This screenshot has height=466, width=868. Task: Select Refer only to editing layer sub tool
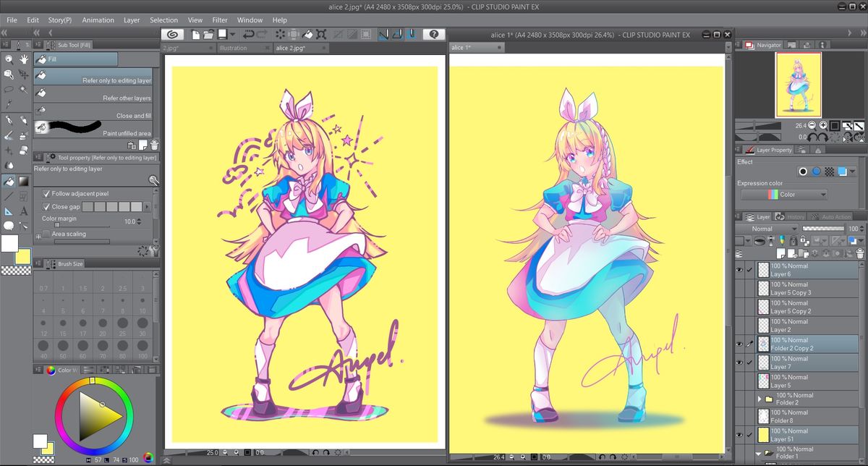click(x=93, y=77)
